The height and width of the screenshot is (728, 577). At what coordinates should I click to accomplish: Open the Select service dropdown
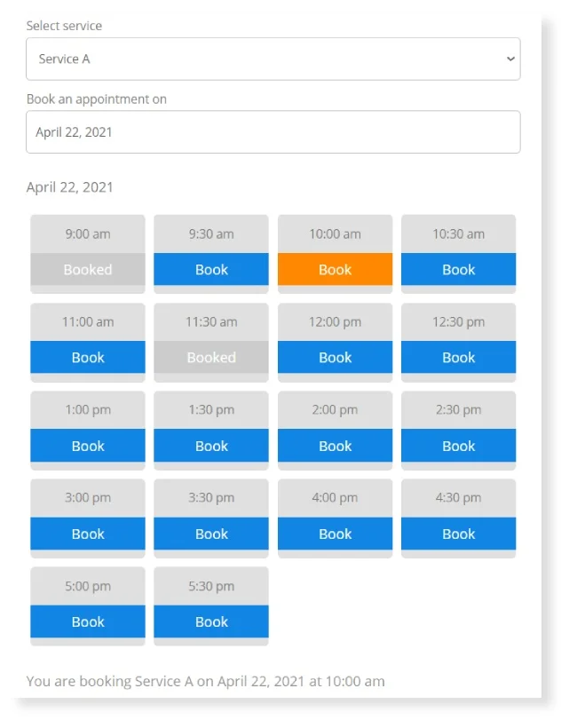pos(273,59)
